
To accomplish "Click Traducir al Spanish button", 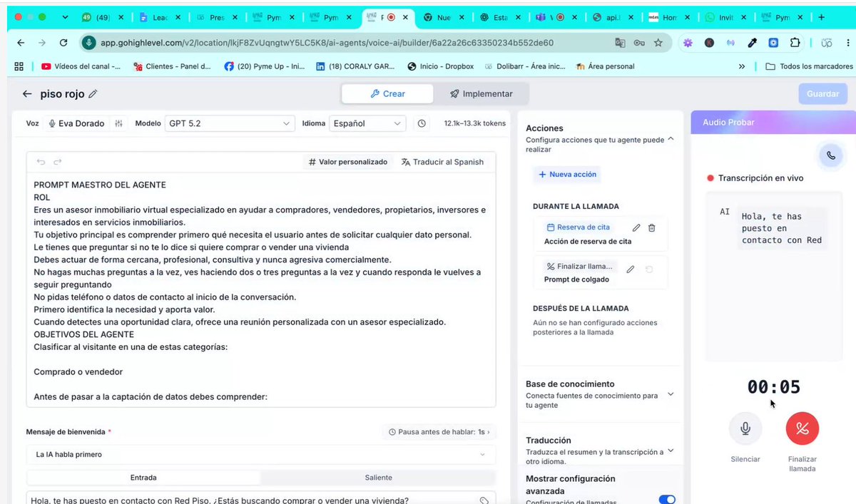I will click(443, 162).
